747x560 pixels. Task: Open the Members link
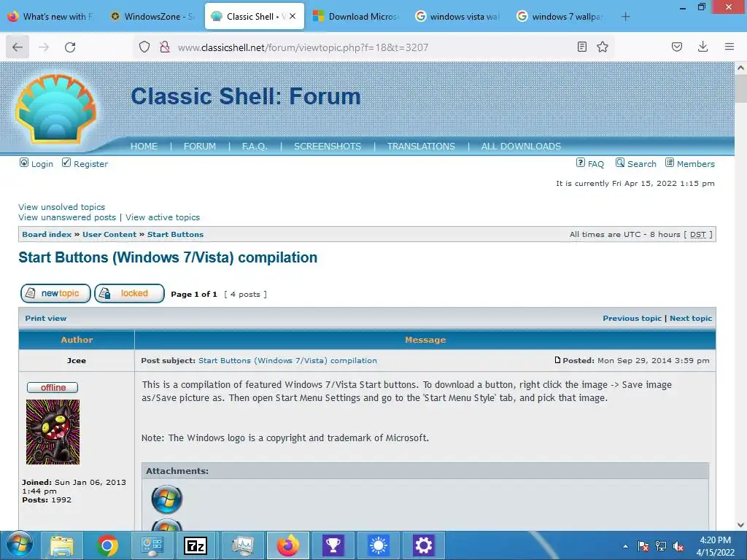(x=690, y=163)
